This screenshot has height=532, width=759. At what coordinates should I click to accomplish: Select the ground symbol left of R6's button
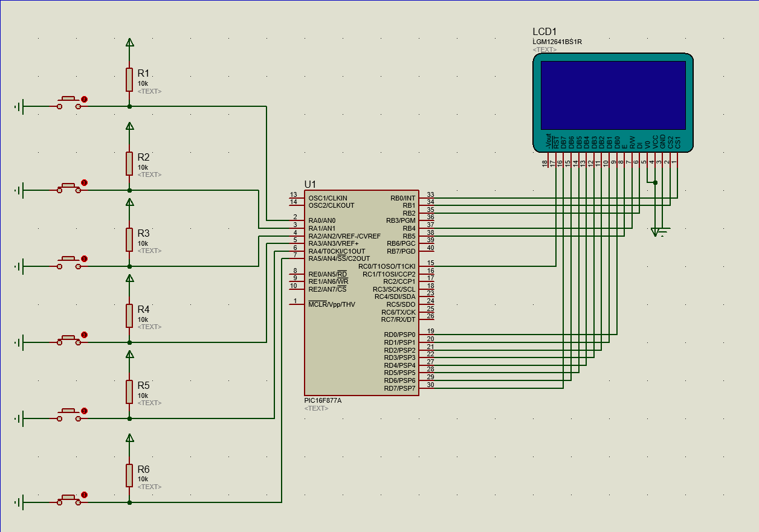20,502
